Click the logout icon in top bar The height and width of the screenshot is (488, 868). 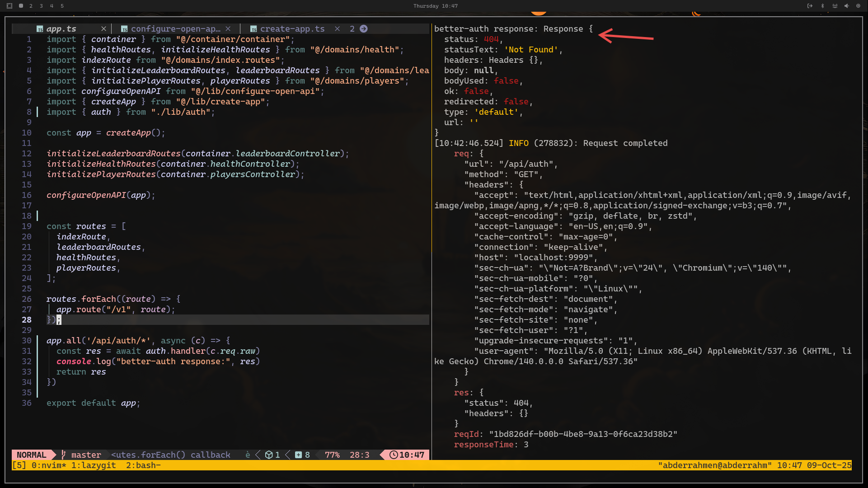coord(810,6)
